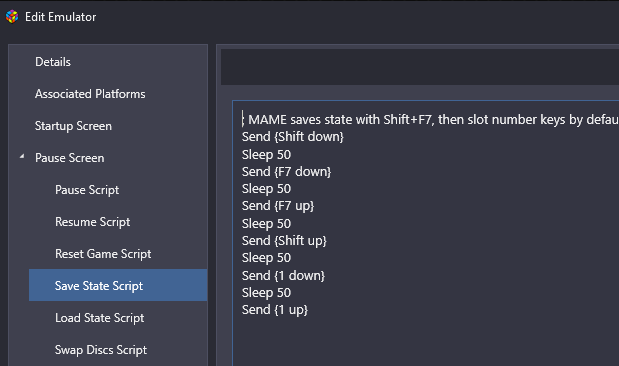619x366 pixels.
Task: Click the 'Send {F7 up}' script line
Action: click(278, 206)
